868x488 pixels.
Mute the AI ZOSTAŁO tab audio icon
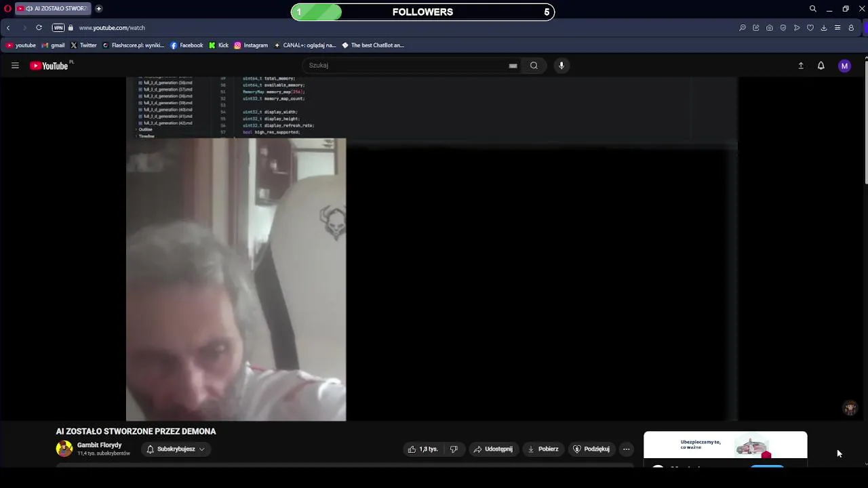pos(29,9)
